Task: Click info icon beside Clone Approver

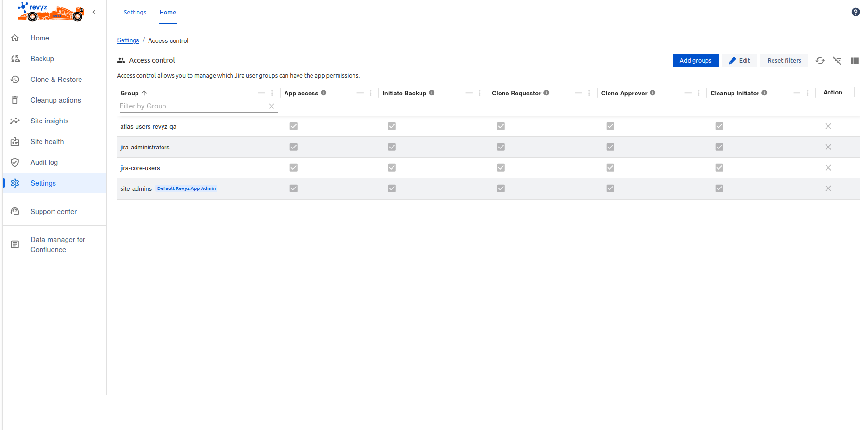Action: point(652,93)
